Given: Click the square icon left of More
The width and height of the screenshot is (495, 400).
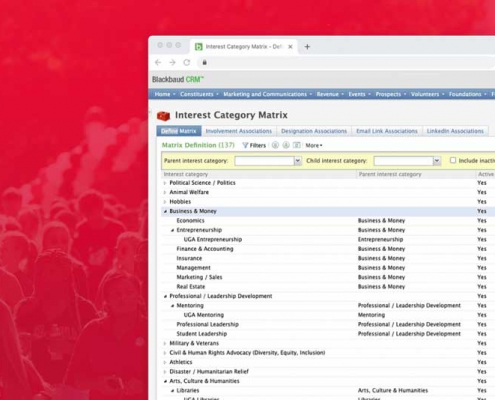Looking at the screenshot, I should [x=297, y=145].
